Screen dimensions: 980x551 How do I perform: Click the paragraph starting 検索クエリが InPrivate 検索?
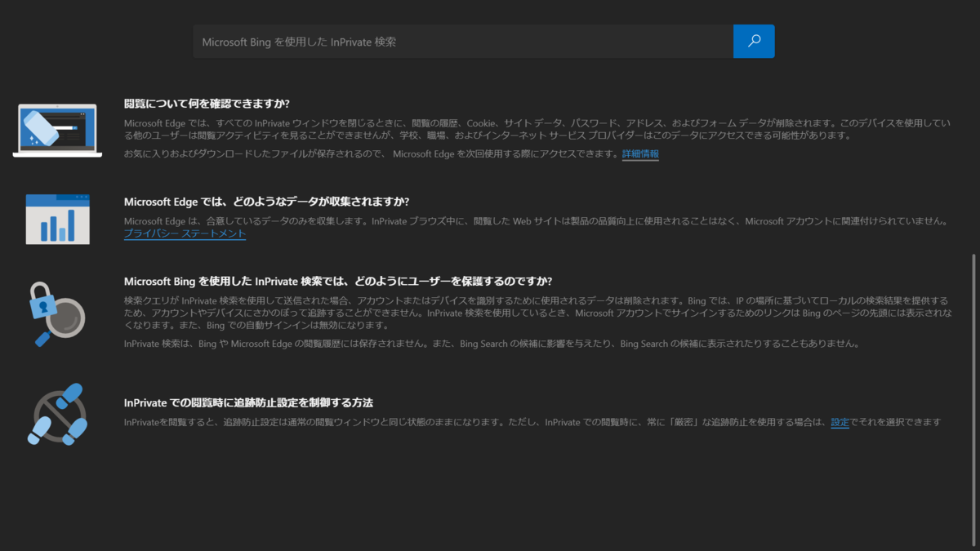(x=537, y=313)
